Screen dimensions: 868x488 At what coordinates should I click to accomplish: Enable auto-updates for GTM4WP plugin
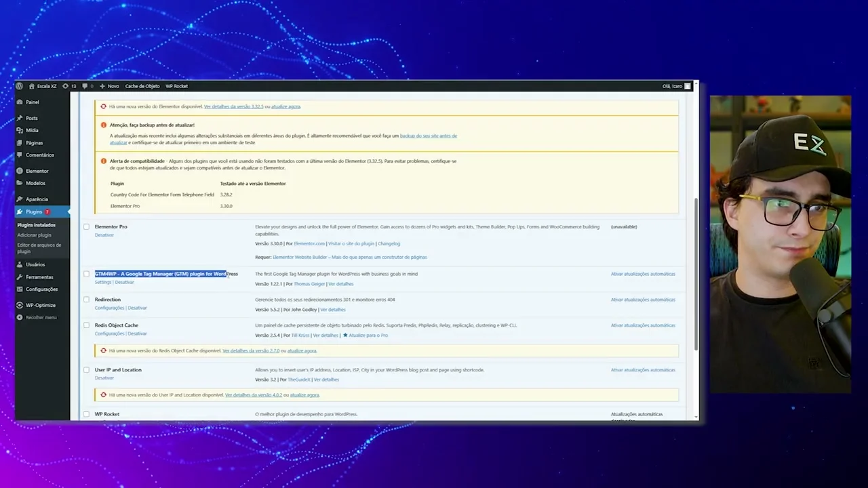[x=643, y=274]
